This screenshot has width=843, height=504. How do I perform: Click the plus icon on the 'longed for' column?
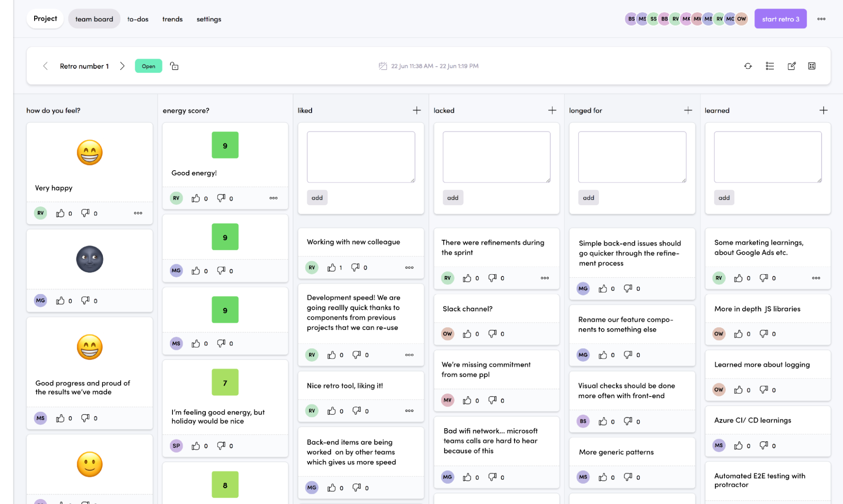pyautogui.click(x=687, y=110)
